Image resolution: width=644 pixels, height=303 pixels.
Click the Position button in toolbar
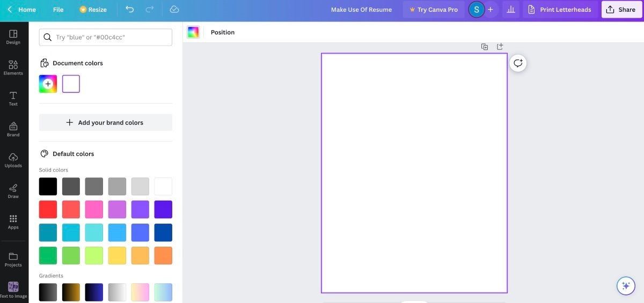(223, 32)
